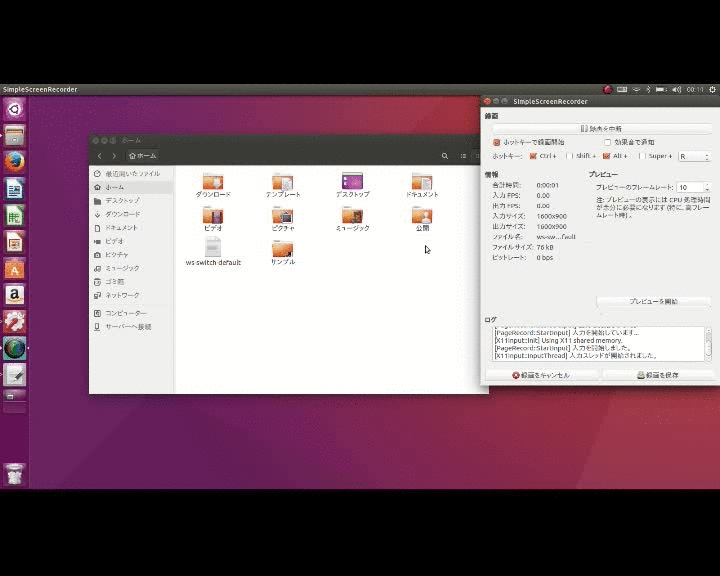Launch LibreOffice Impress from the launcher

(x=15, y=242)
